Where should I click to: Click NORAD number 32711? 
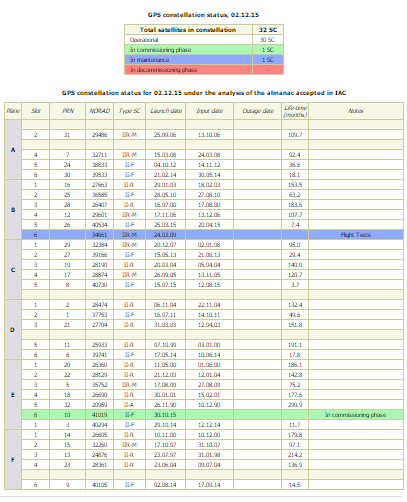point(99,155)
